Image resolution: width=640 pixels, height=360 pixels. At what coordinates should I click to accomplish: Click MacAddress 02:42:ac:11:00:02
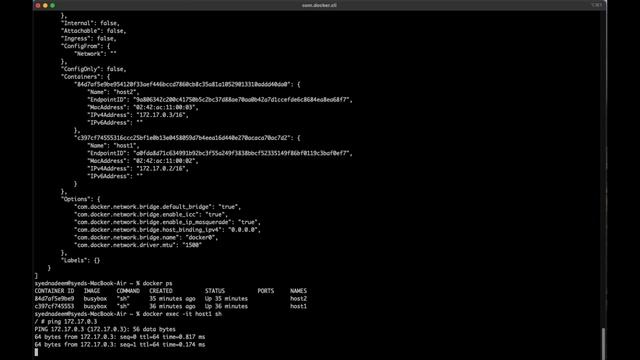point(142,161)
